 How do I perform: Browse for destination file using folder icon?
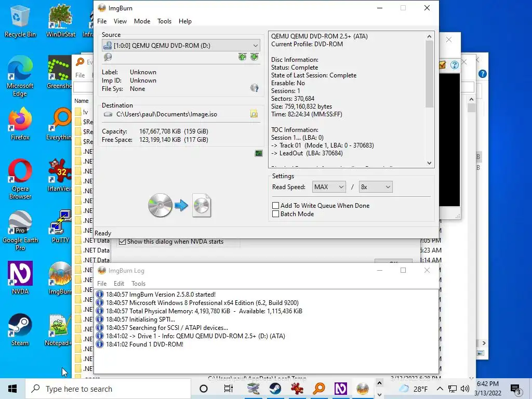254,114
